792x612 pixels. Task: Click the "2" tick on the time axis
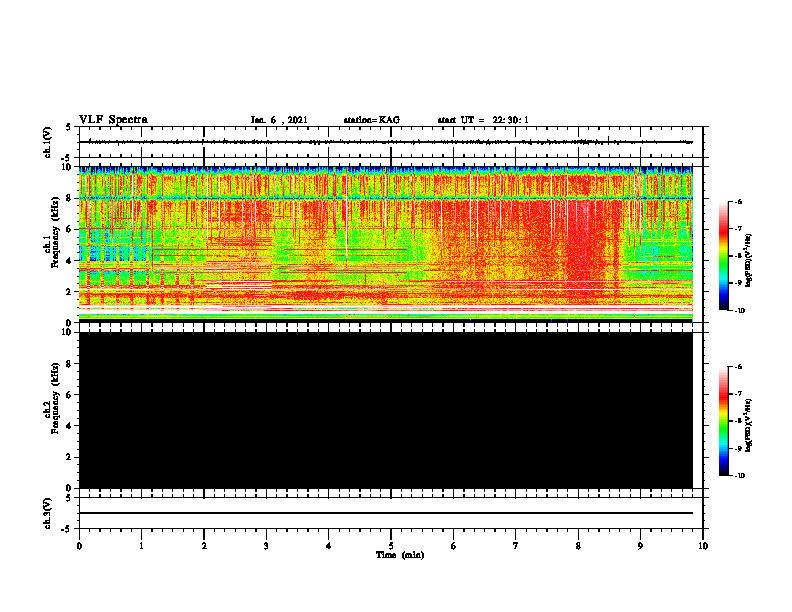point(204,546)
